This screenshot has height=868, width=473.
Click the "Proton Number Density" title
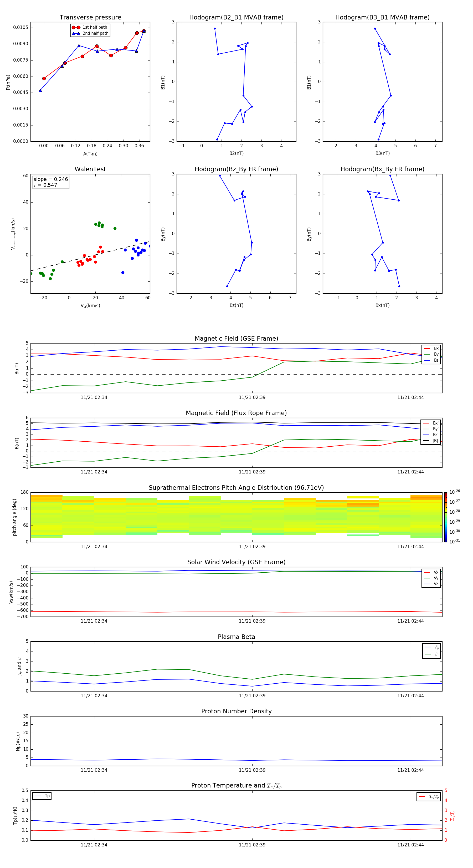point(236,711)
